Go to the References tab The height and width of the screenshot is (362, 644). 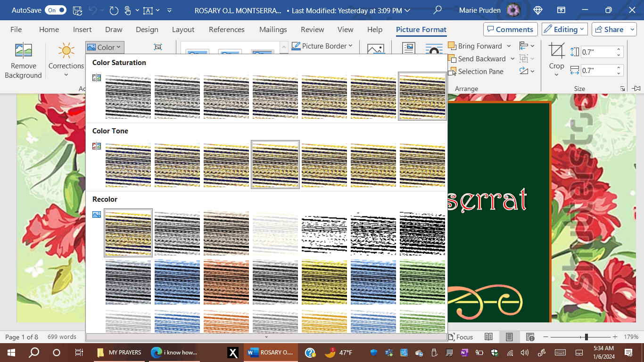227,29
